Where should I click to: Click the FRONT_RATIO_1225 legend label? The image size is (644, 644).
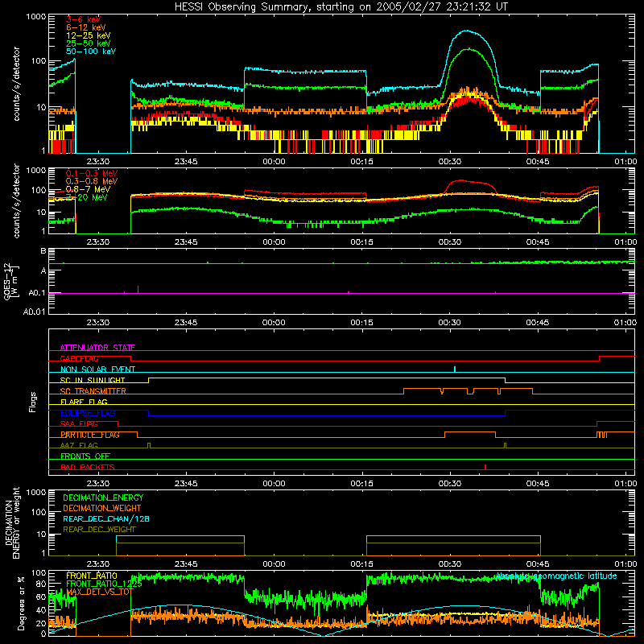click(104, 584)
